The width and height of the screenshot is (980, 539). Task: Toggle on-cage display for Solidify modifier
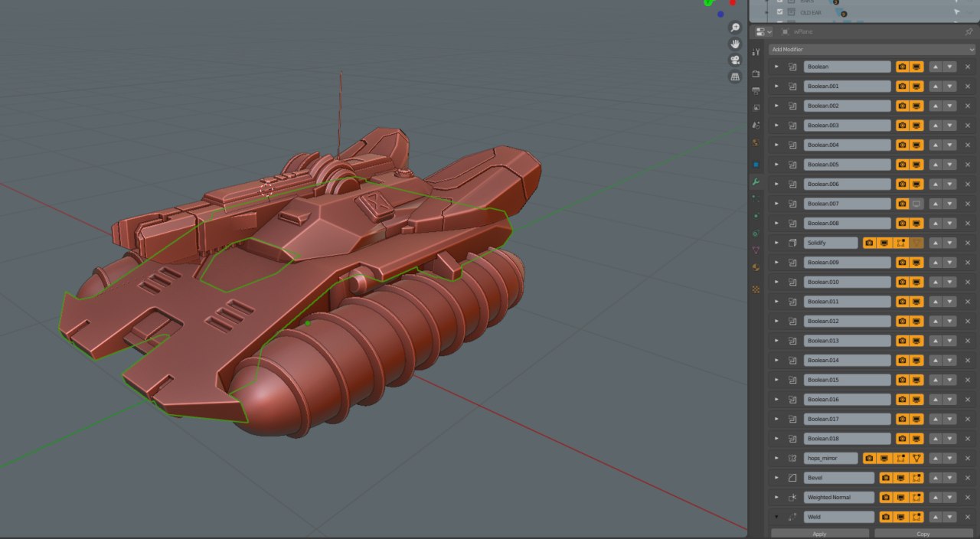917,243
